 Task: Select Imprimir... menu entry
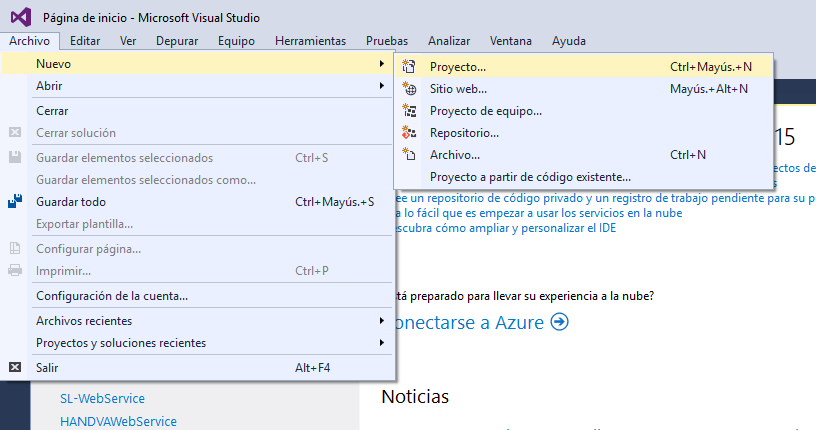coord(197,271)
